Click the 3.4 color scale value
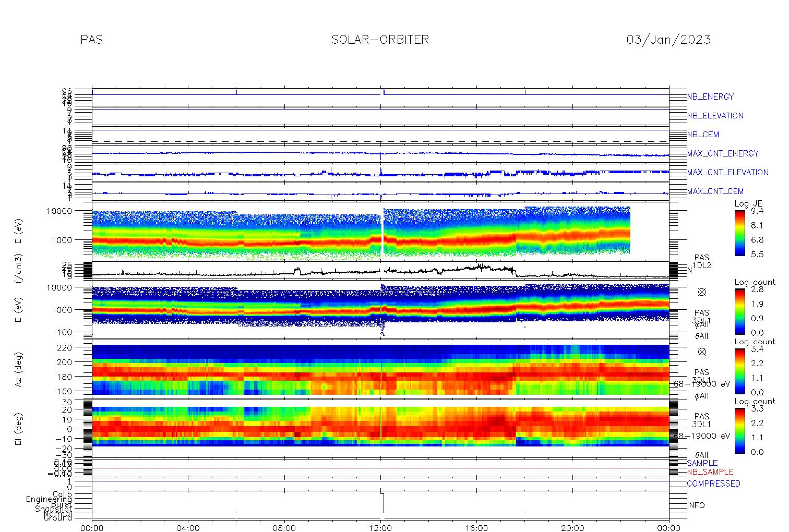 coord(757,349)
